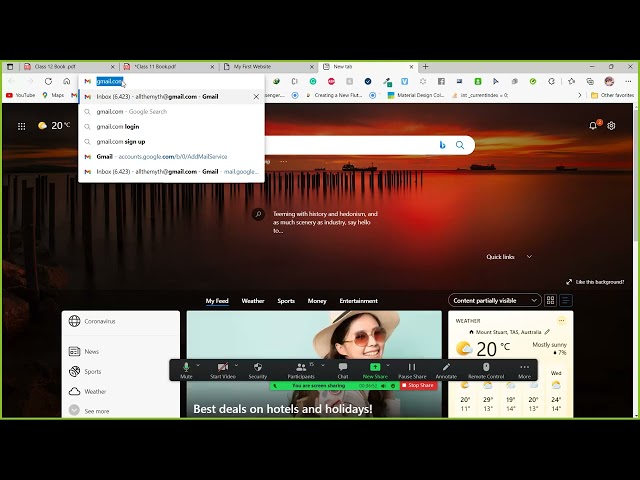This screenshot has width=640, height=480.
Task: Switch to My First Website tab
Action: 268,67
